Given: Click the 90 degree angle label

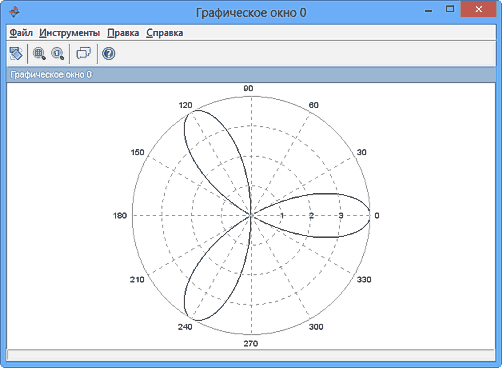Looking at the screenshot, I should [248, 88].
